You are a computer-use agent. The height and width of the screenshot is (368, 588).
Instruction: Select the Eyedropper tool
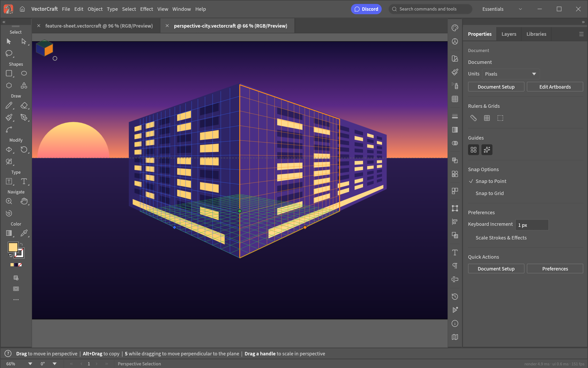(24, 233)
